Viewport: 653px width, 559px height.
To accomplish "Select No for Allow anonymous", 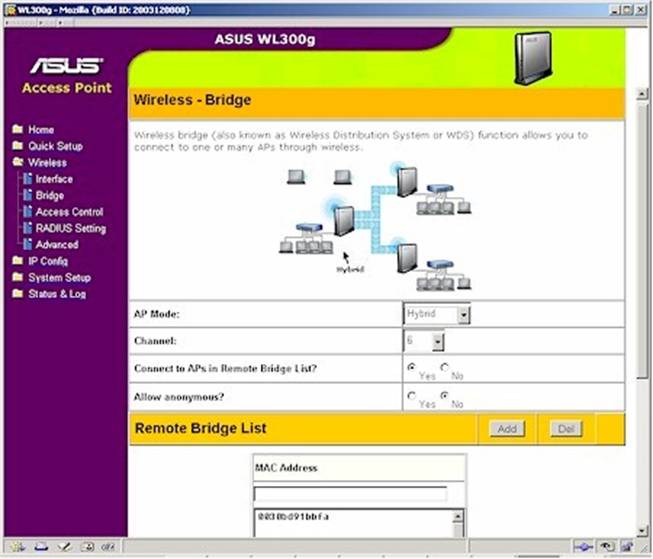I will tap(445, 396).
